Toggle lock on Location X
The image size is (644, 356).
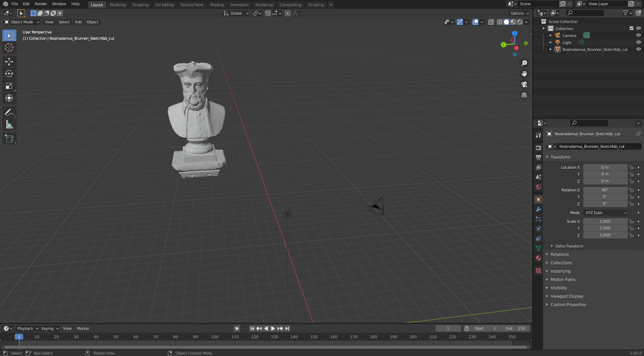click(x=631, y=167)
